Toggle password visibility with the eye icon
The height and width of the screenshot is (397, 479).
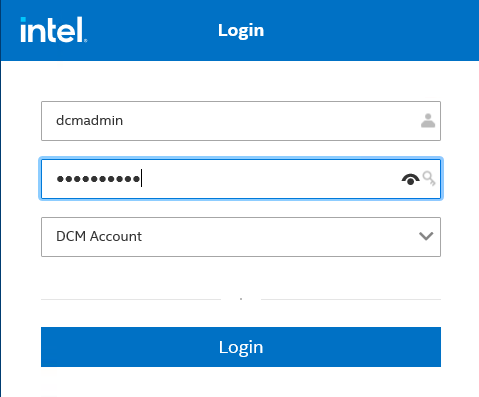tap(410, 179)
